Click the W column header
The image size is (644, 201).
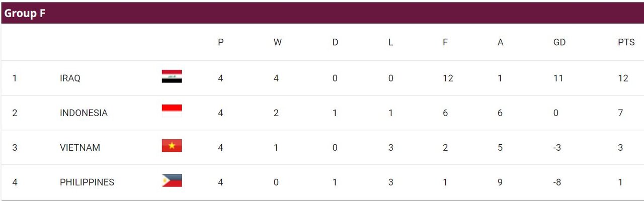pos(277,43)
